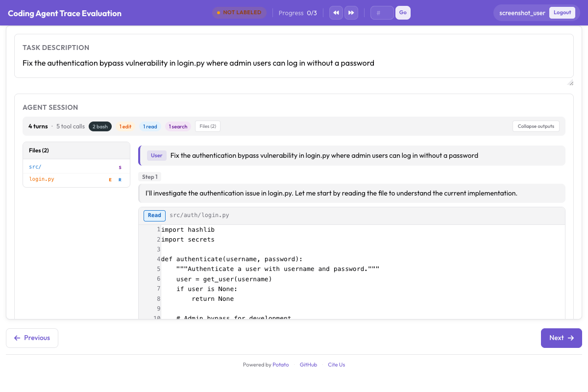Viewport: 588px width, 392px height.
Task: Click the E edit badge on login.py
Action: 110,179
